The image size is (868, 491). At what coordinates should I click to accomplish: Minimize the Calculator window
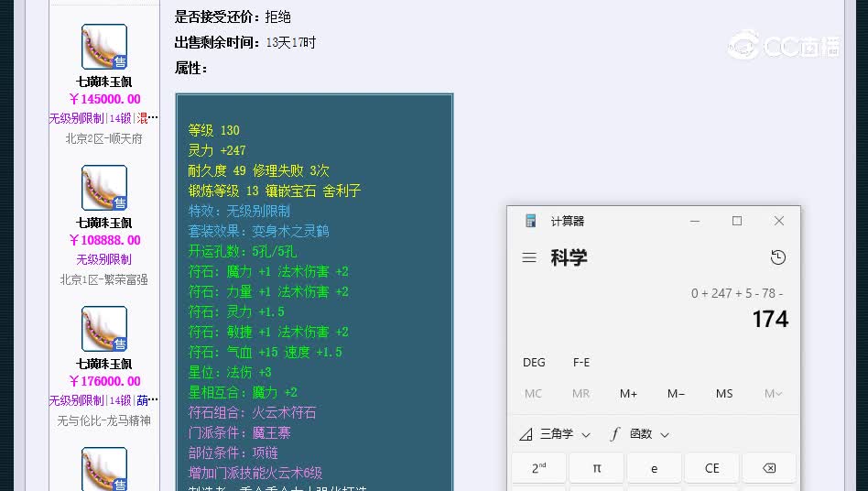695,221
